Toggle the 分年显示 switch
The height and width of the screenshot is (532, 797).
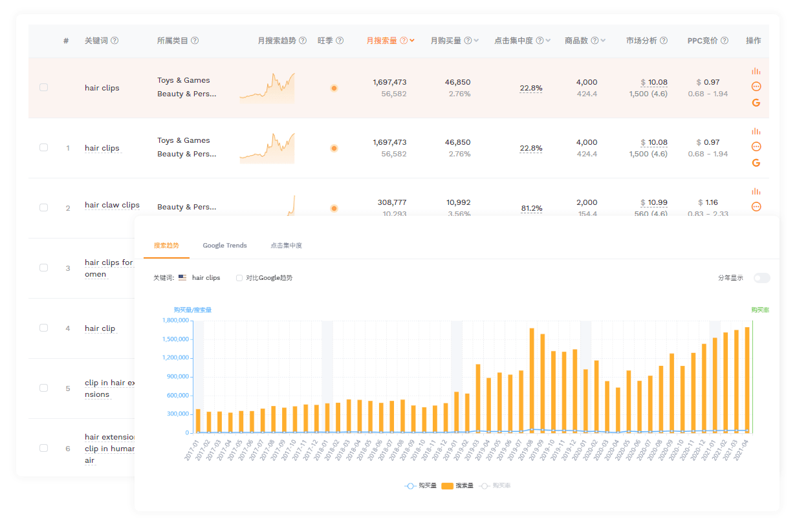coord(761,278)
